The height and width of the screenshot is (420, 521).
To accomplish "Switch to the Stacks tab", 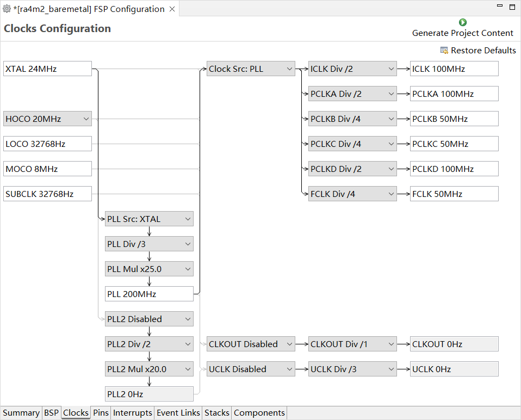I will click(x=216, y=413).
